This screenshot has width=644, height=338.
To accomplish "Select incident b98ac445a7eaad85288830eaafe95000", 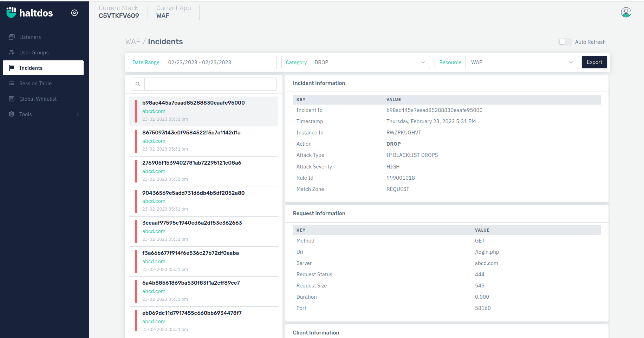I will click(x=204, y=111).
